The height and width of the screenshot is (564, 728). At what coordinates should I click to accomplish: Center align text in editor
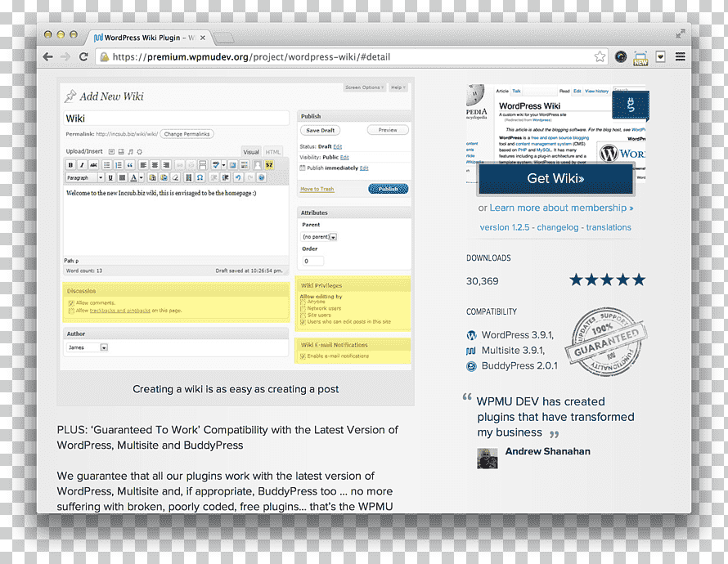click(155, 165)
